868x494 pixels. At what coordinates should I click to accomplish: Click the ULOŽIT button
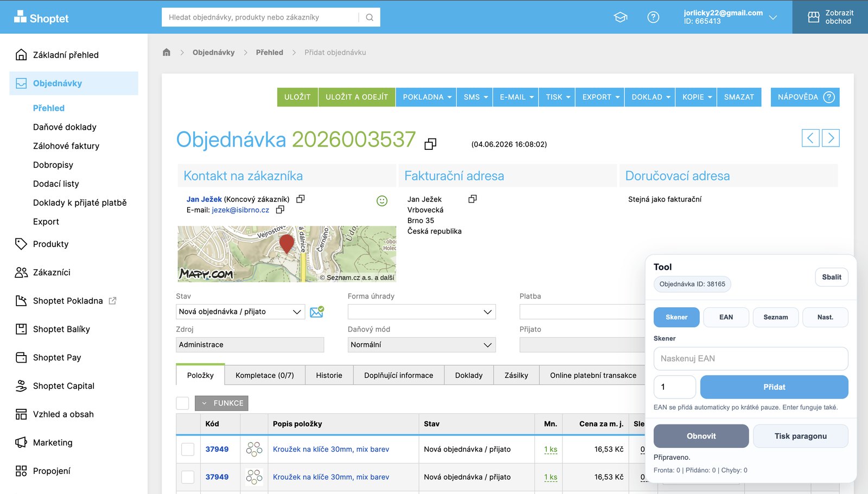tap(297, 97)
